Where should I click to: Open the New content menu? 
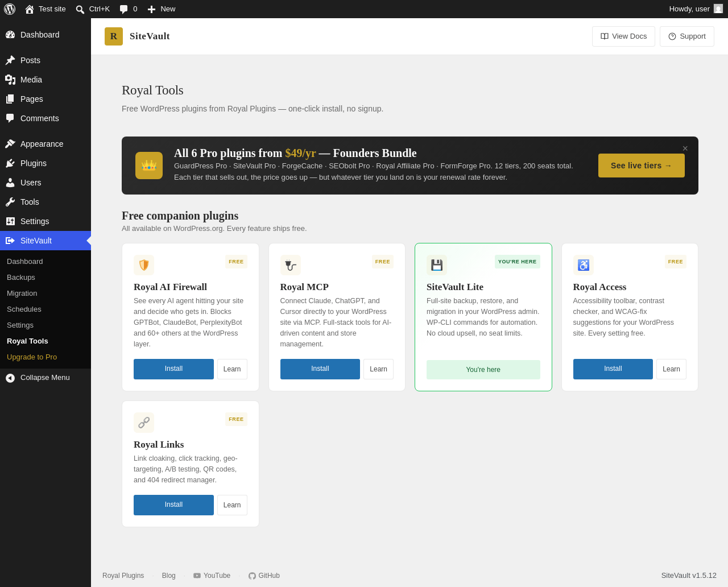[162, 9]
